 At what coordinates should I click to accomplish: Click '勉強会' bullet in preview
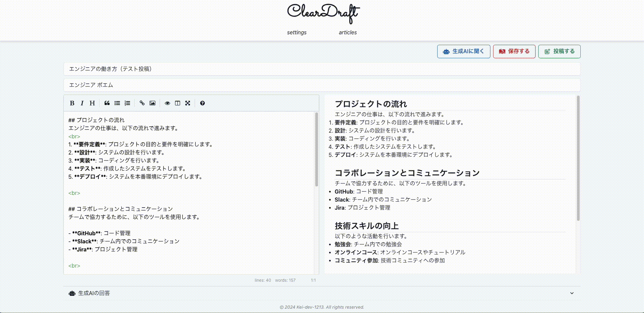pyautogui.click(x=368, y=244)
